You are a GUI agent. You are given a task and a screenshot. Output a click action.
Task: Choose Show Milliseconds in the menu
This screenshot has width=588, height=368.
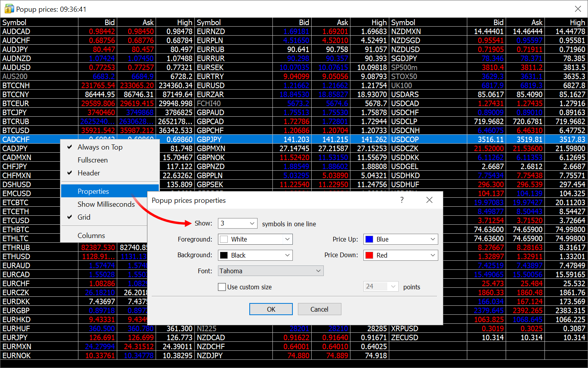106,204
